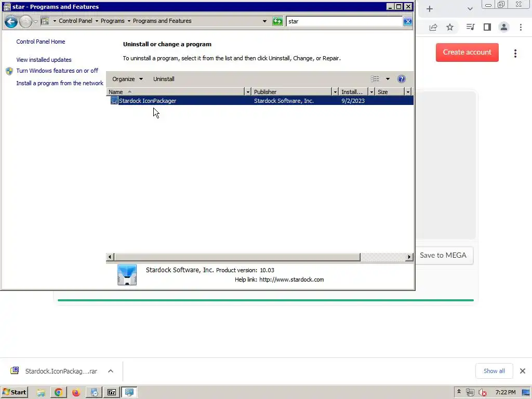The height and width of the screenshot is (399, 532).
Task: Open Turn Windows features on or off
Action: point(57,71)
